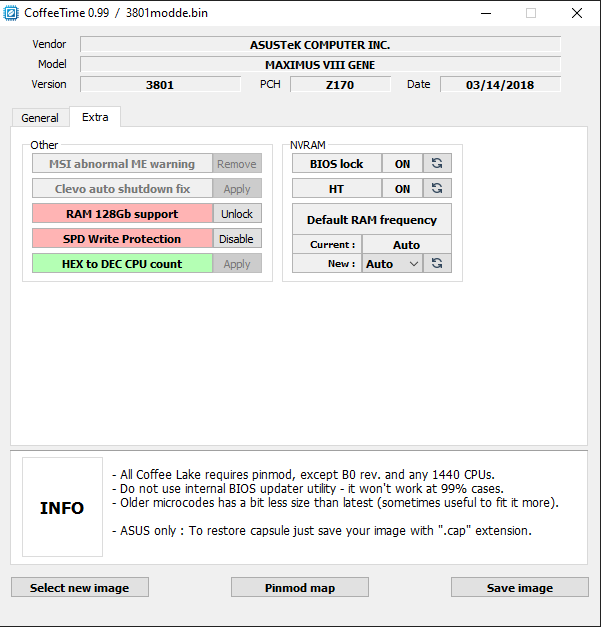Image resolution: width=601 pixels, height=627 pixels.
Task: Click the BIOS lock label
Action: point(337,163)
